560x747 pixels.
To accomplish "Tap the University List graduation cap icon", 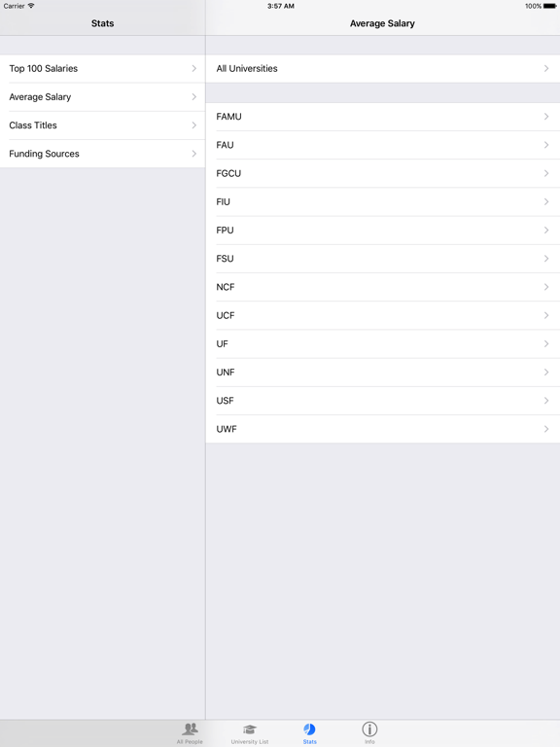I will (x=250, y=729).
